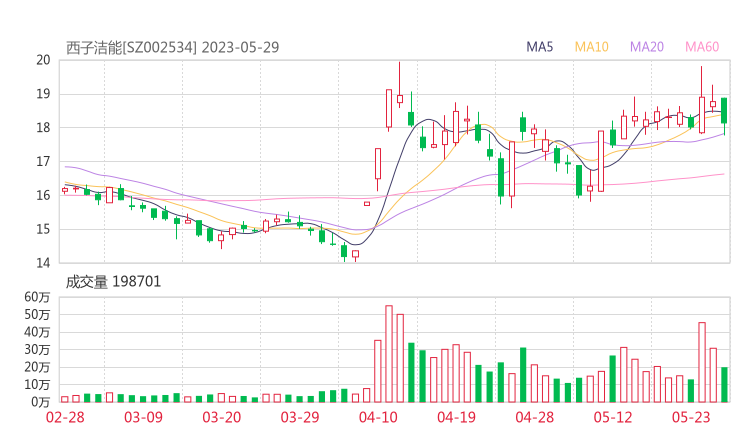Screen dimensions: 740x440
Task: Click the 05-12 date axis label
Action: click(x=613, y=417)
